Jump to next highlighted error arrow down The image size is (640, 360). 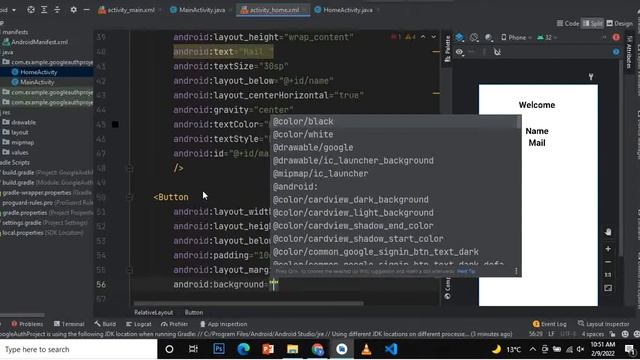click(433, 37)
